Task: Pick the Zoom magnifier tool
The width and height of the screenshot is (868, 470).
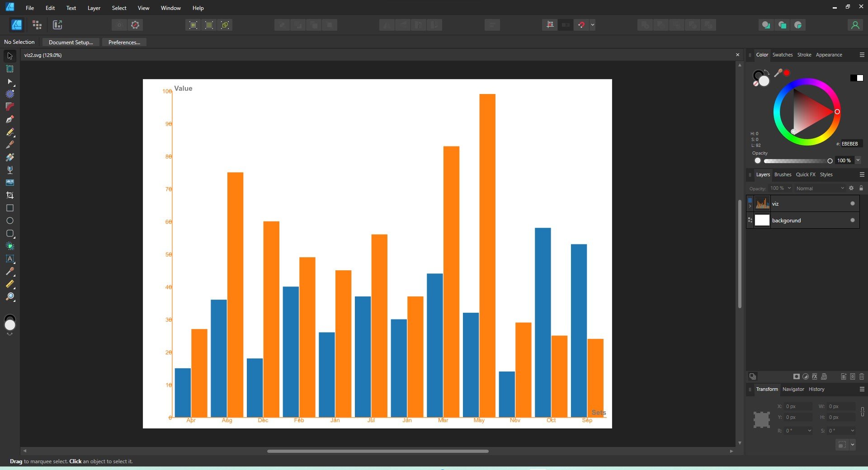Action: (10, 297)
